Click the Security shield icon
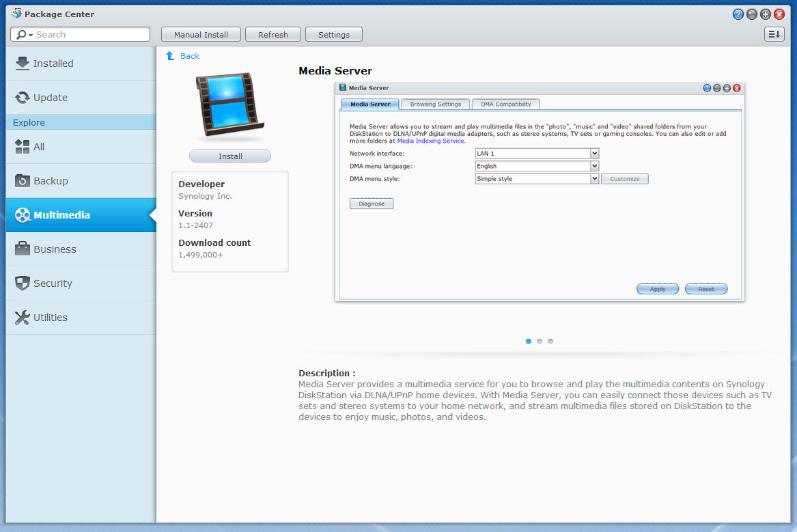797x532 pixels. 23,283
